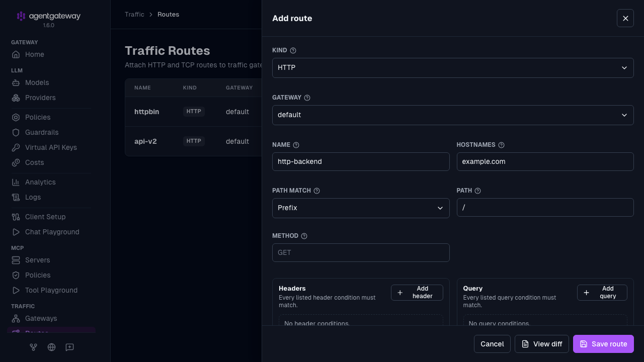Click the globe icon in sidebar footer
Screen dimensions: 644x362
pyautogui.click(x=51, y=347)
